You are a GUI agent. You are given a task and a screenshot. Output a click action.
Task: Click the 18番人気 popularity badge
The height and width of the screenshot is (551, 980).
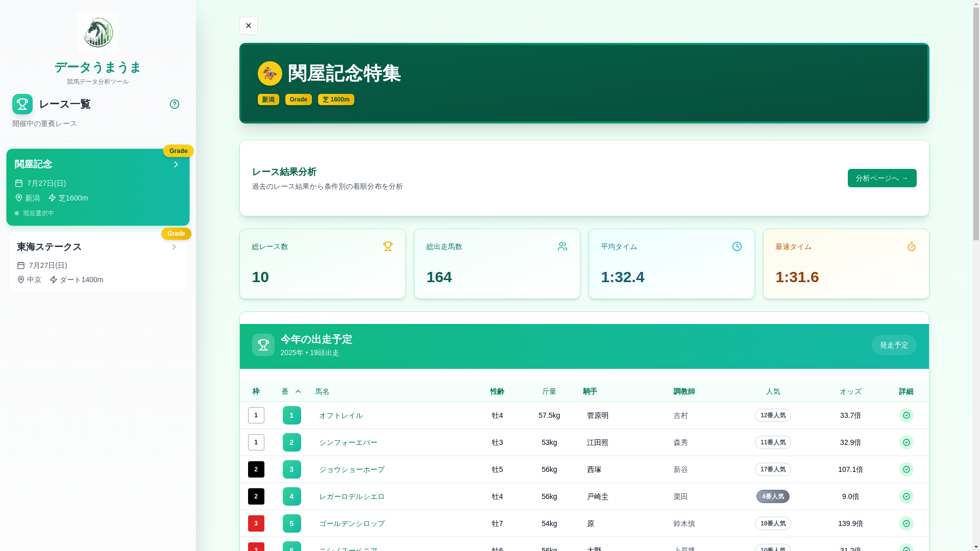click(773, 523)
